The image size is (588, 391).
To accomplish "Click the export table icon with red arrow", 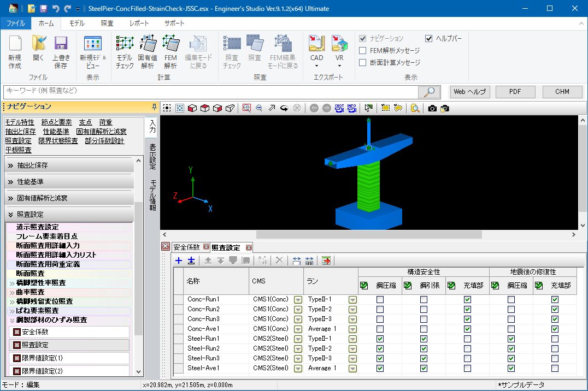I will pos(326,260).
